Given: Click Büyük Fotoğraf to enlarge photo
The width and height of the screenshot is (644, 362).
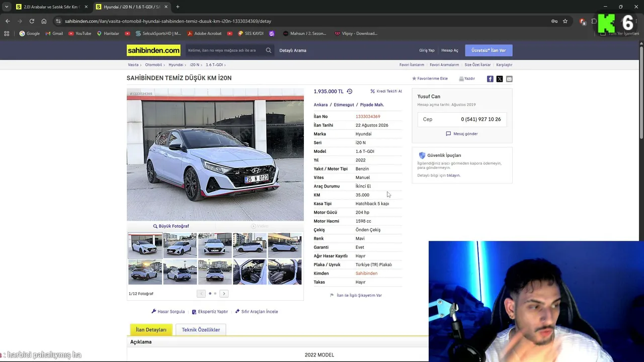Looking at the screenshot, I should (171, 226).
